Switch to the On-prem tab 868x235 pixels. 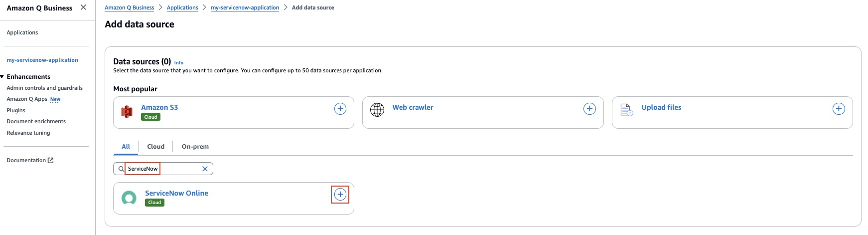(x=195, y=147)
